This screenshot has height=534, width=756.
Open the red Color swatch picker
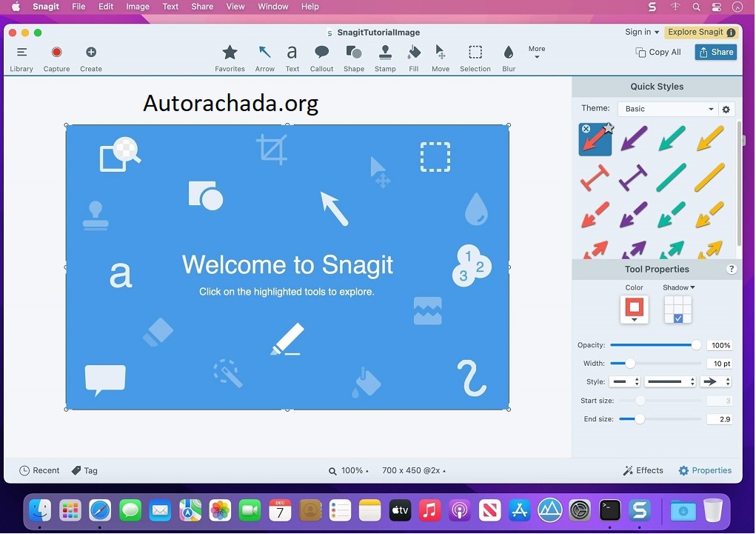634,309
